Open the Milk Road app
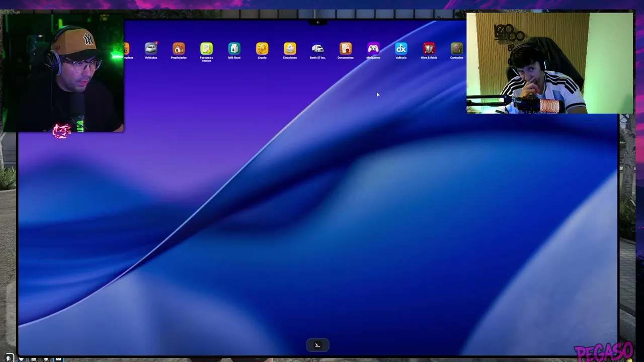 pyautogui.click(x=234, y=49)
